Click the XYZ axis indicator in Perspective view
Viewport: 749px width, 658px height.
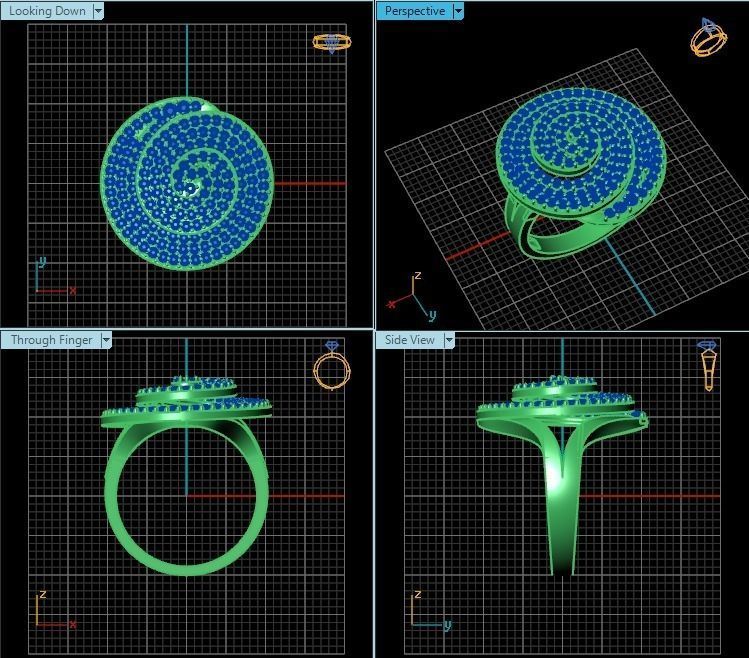tap(412, 297)
